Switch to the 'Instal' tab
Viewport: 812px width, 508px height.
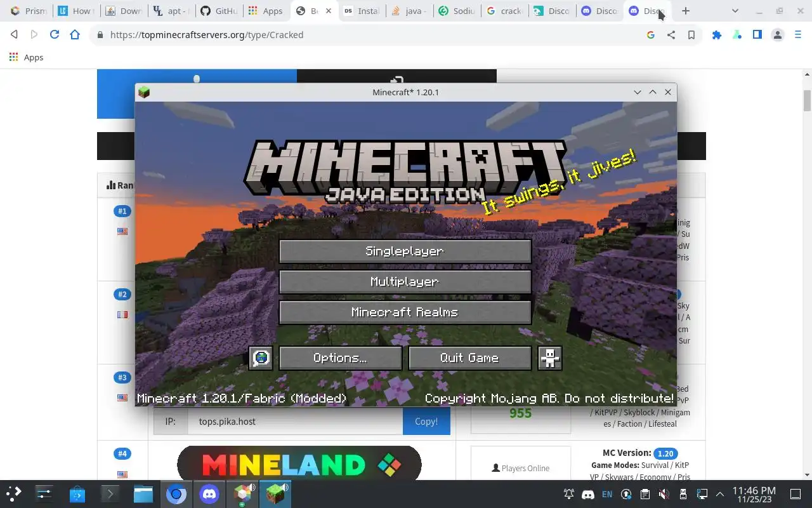click(362, 11)
